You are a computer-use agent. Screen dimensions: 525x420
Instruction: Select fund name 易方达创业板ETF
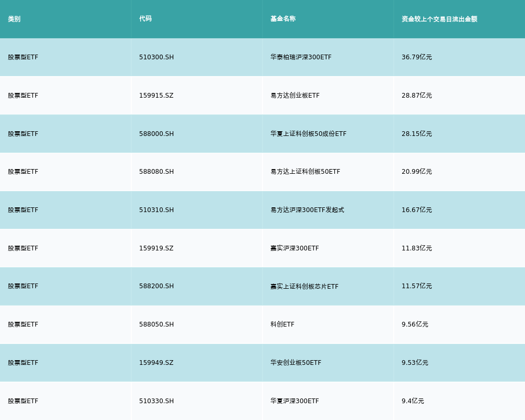tap(295, 96)
